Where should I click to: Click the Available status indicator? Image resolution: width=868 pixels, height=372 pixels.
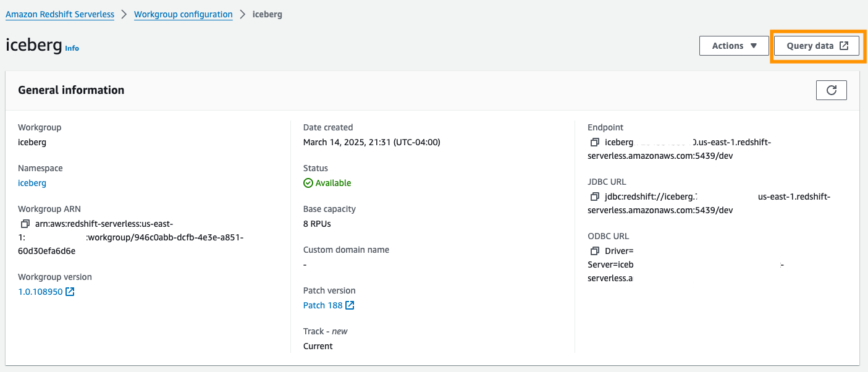point(327,183)
